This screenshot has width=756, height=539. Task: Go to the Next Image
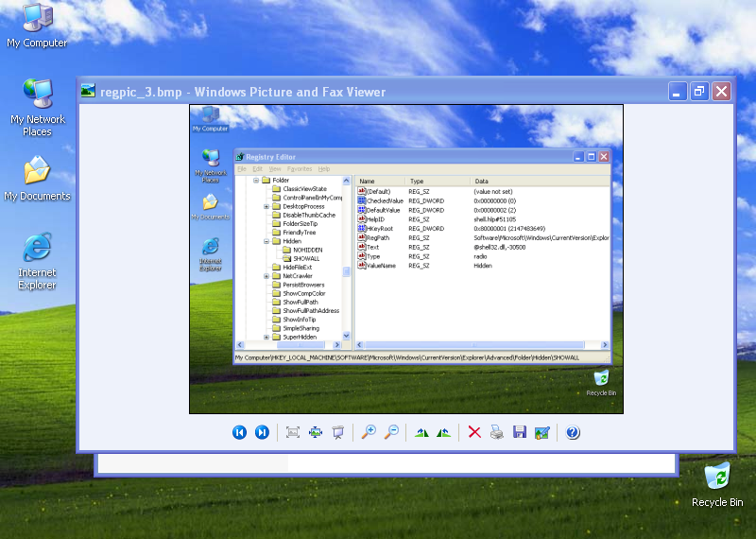(262, 432)
